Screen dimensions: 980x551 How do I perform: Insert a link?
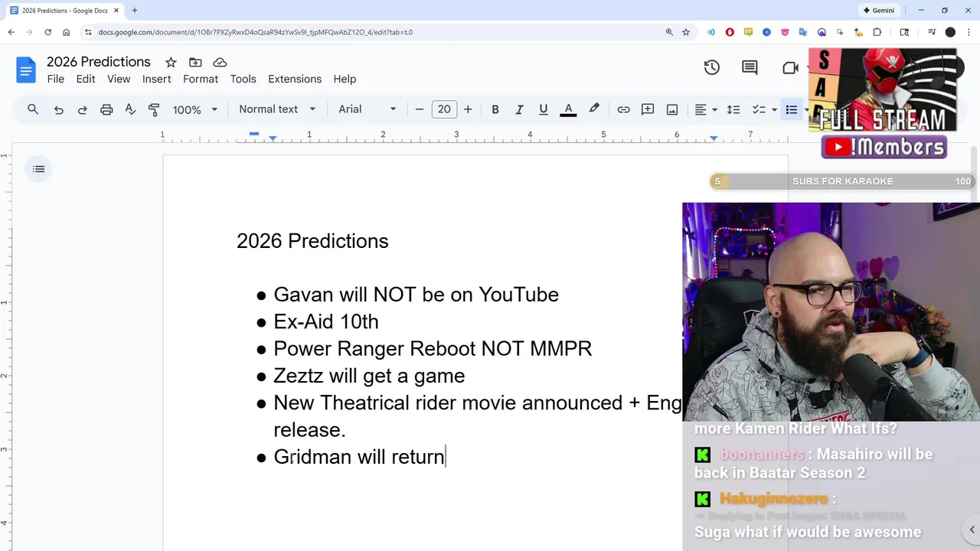pyautogui.click(x=623, y=109)
